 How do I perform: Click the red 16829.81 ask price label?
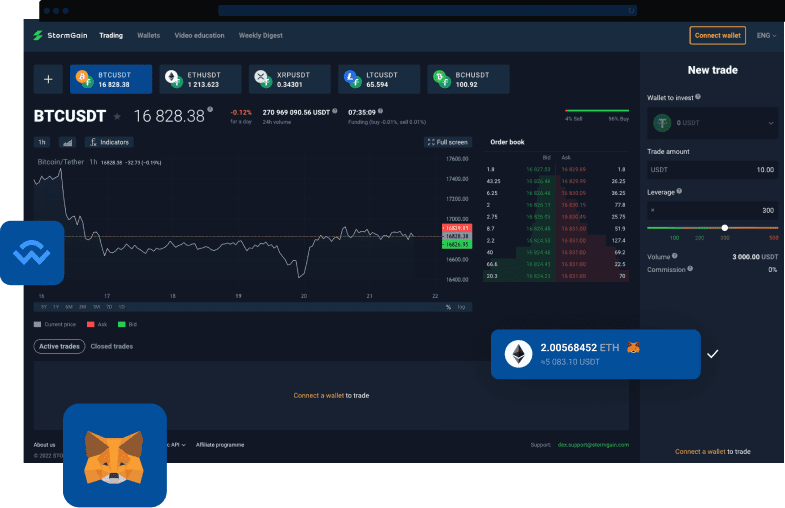pyautogui.click(x=457, y=228)
